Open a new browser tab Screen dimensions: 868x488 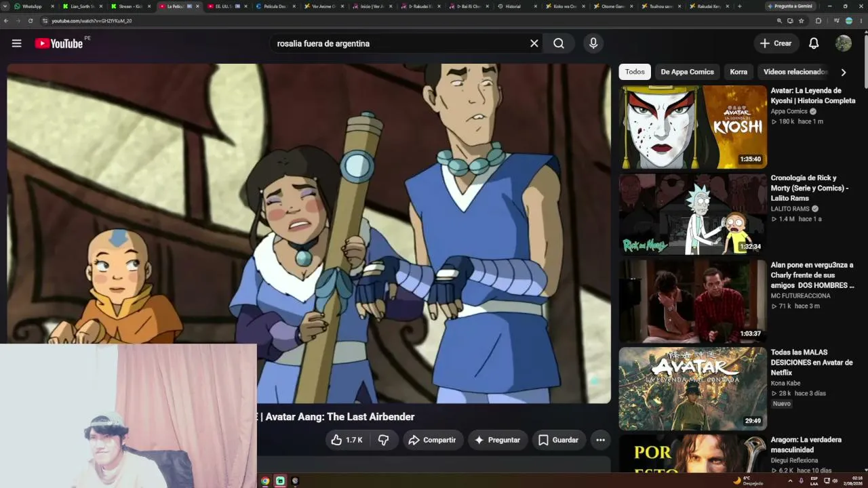click(x=739, y=6)
